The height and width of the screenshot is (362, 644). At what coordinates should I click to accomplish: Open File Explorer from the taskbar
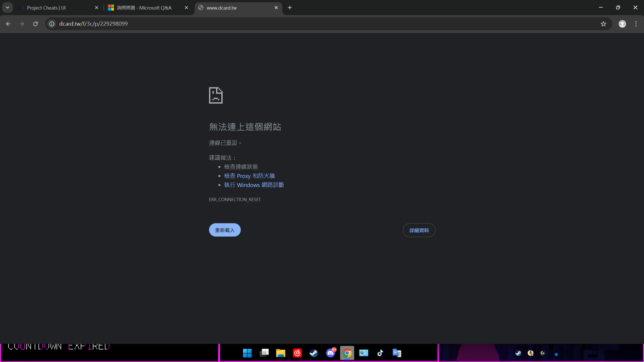[280, 353]
